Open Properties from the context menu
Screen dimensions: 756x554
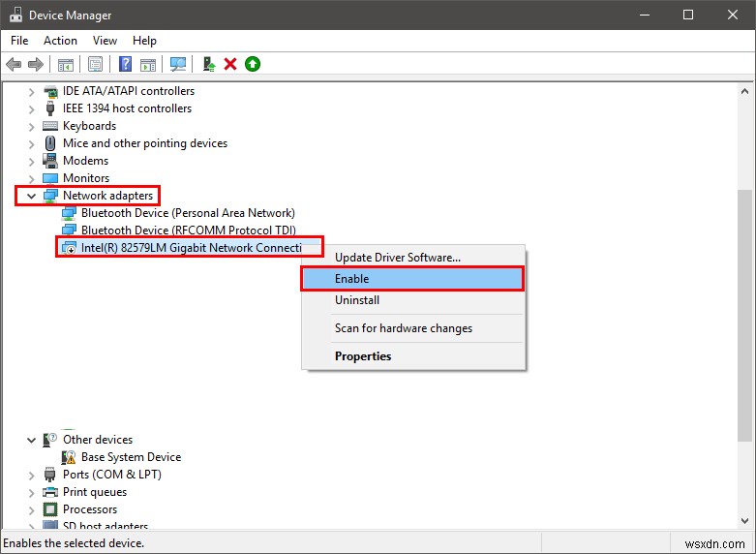point(413,356)
